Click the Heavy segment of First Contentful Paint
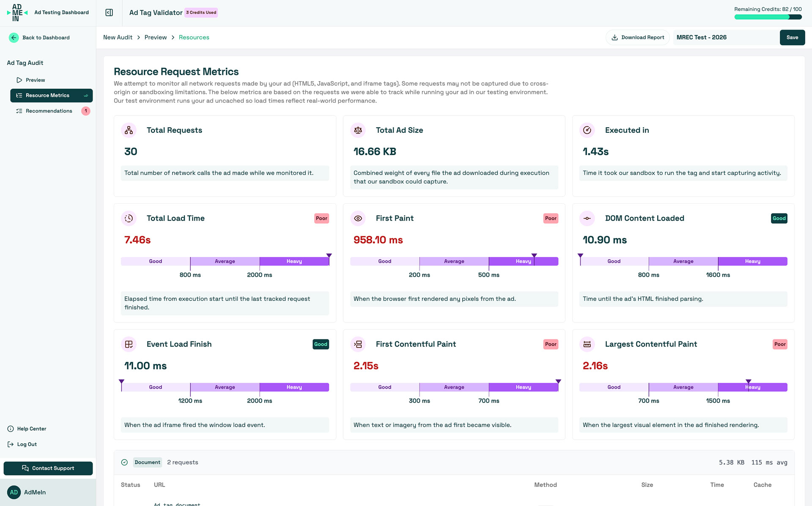Image resolution: width=812 pixels, height=506 pixels. click(524, 388)
